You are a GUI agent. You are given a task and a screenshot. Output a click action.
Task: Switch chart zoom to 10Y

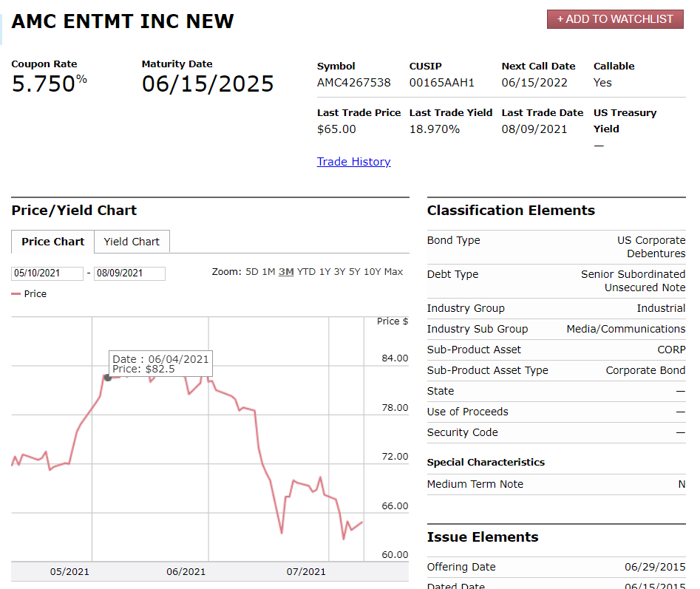[x=372, y=272]
